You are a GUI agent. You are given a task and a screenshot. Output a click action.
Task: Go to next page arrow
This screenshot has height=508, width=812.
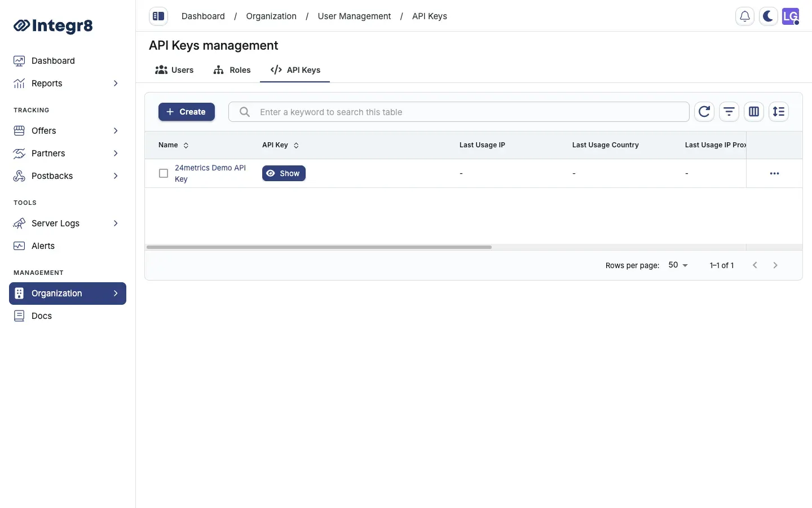(775, 265)
